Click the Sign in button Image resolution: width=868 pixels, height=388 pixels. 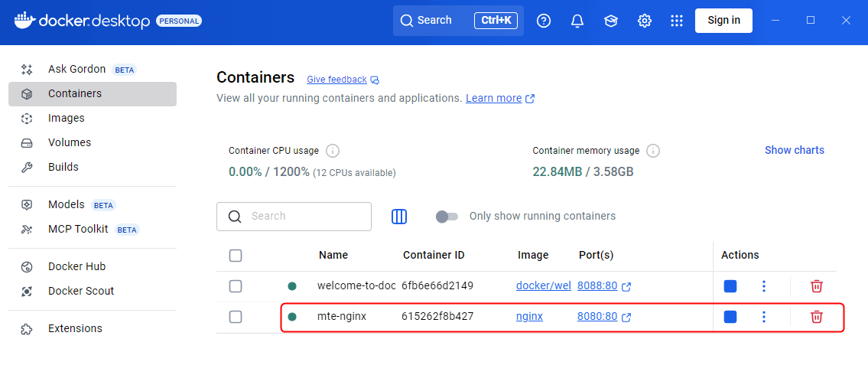coord(723,21)
